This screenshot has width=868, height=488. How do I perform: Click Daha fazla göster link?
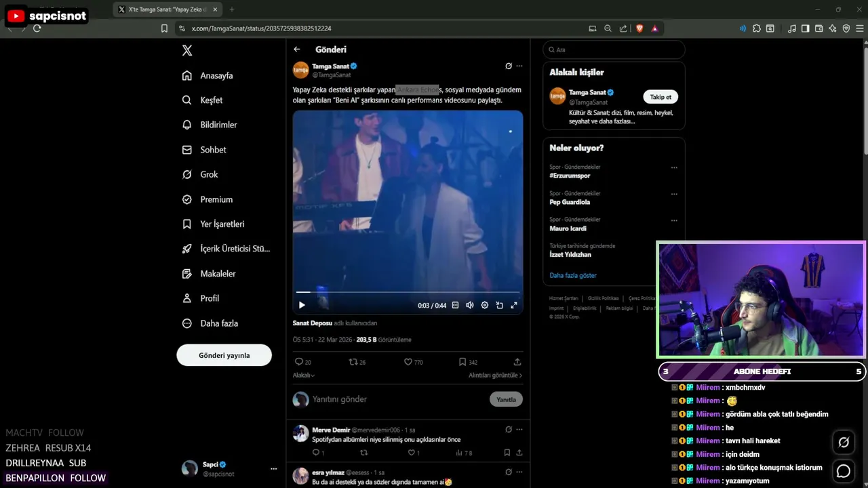click(x=573, y=275)
